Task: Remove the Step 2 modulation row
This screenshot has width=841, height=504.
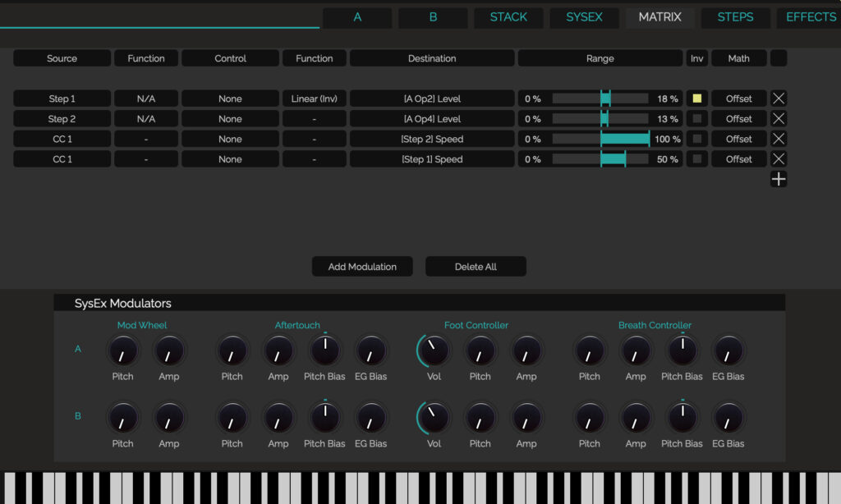Action: tap(779, 118)
